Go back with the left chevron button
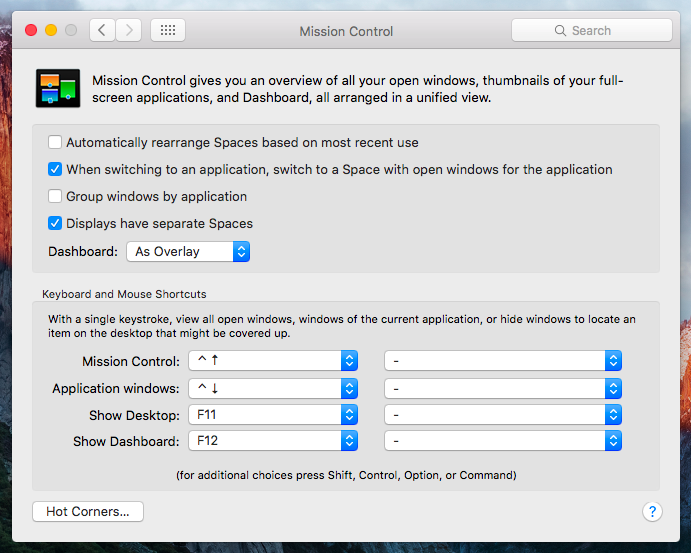691x553 pixels. [102, 30]
